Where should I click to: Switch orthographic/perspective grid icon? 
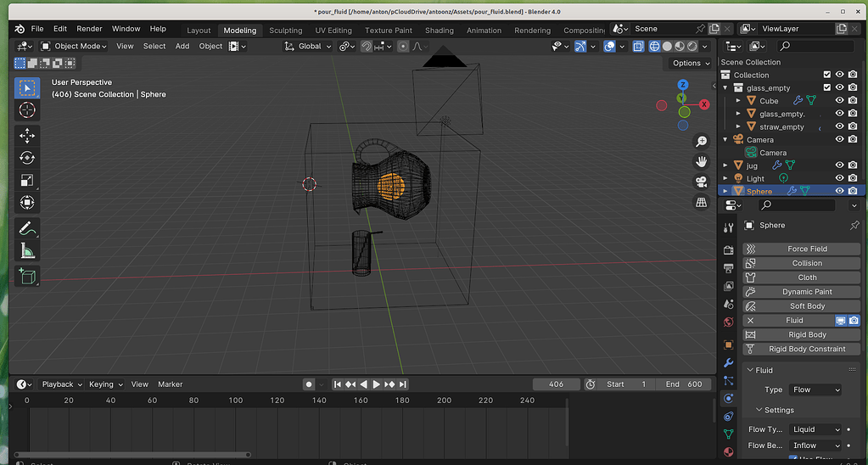click(x=702, y=202)
